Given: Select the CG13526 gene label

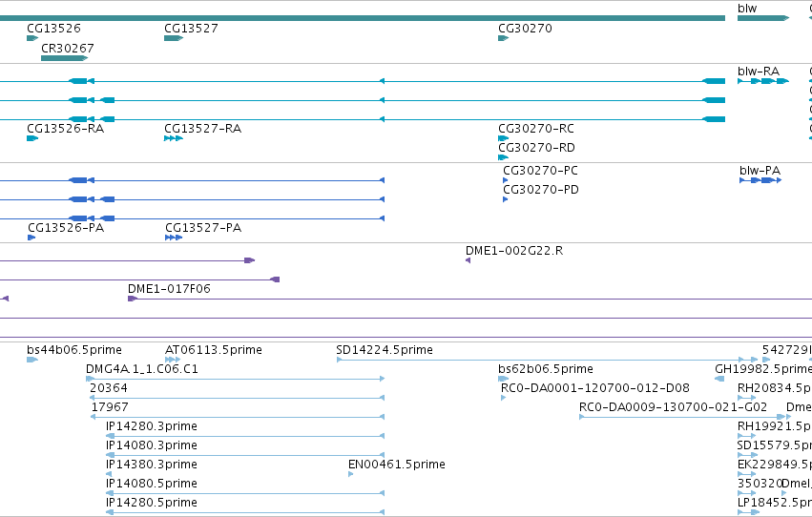Looking at the screenshot, I should 53,29.
